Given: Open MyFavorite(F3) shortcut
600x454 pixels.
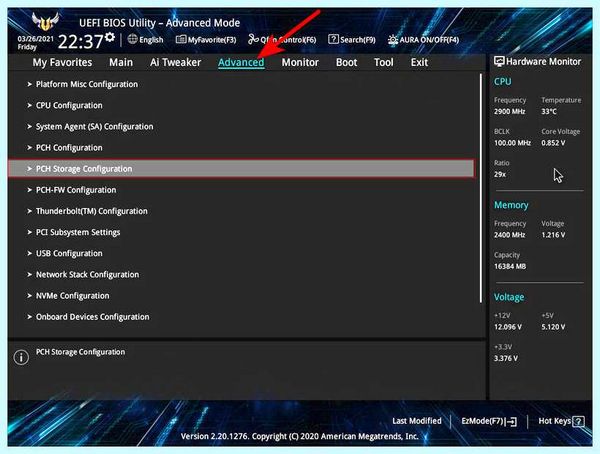Looking at the screenshot, I should point(206,39).
